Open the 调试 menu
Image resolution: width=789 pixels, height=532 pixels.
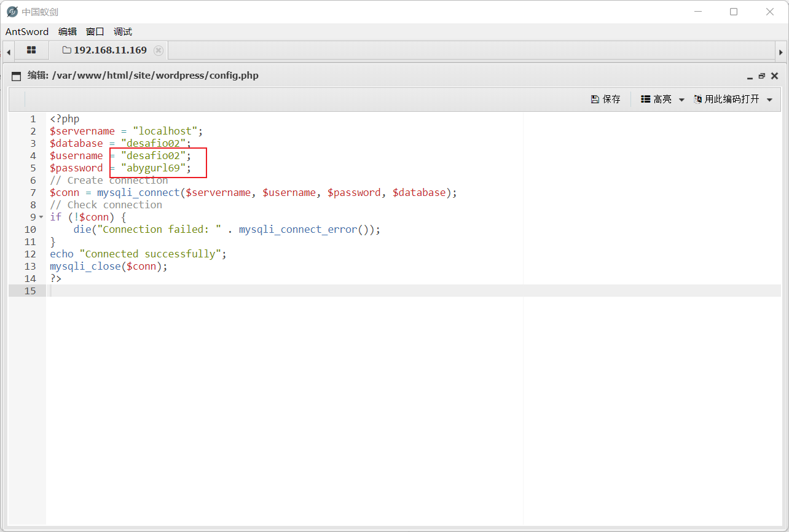123,32
